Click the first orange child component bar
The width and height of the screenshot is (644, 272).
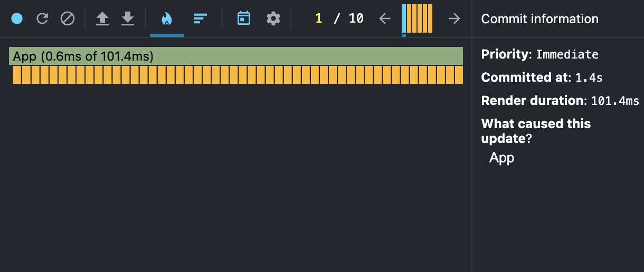click(x=17, y=75)
